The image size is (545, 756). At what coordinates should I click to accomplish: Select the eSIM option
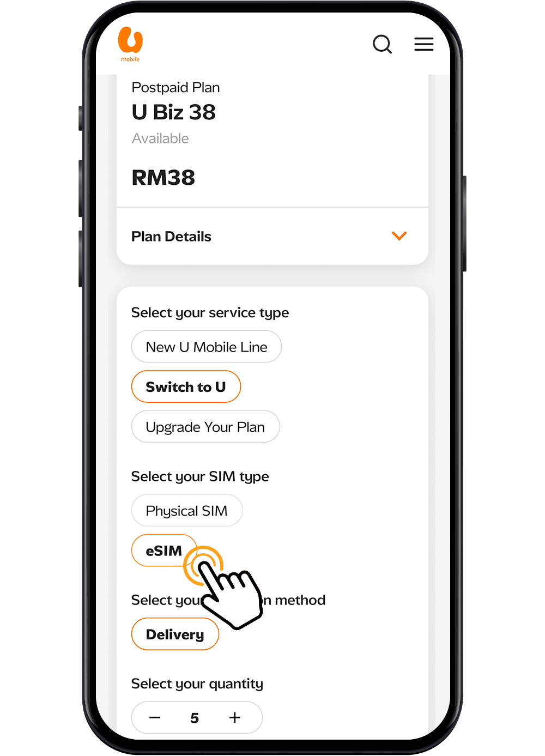click(x=164, y=551)
